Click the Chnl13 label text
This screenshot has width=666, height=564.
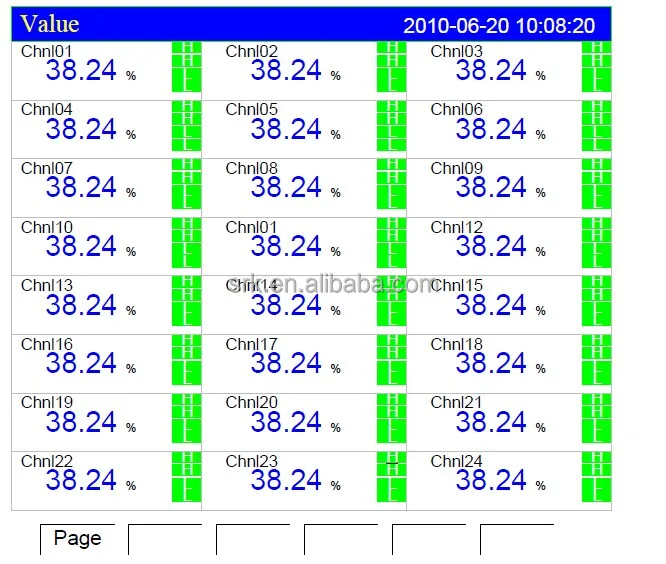[47, 285]
